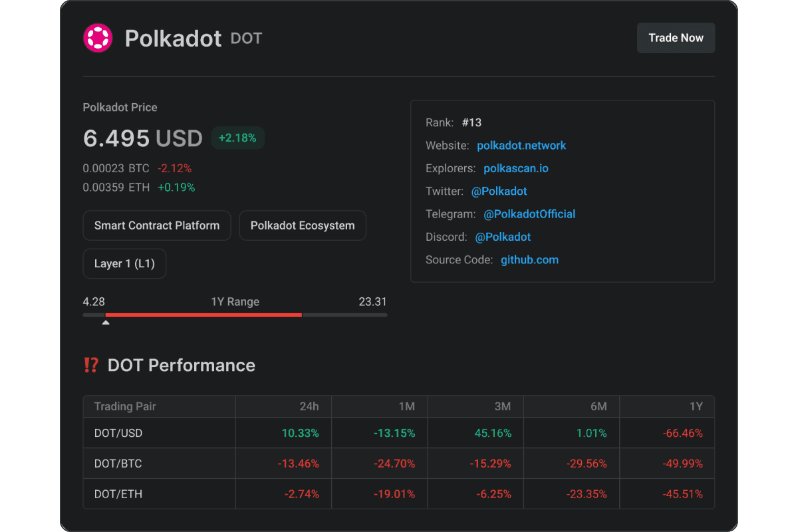Click the DOT Performance heading
This screenshot has height=532, width=798.
[x=181, y=365]
